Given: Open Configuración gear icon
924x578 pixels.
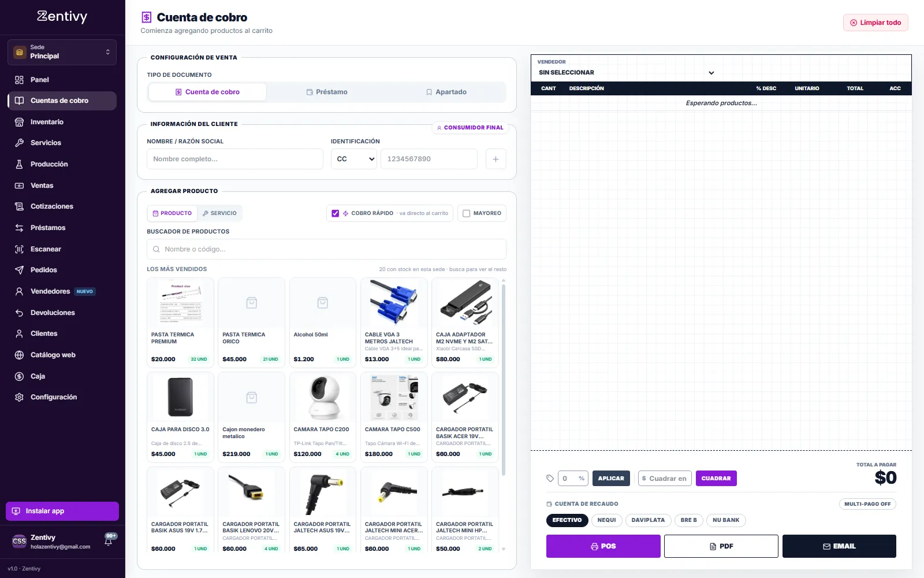Looking at the screenshot, I should (x=19, y=397).
